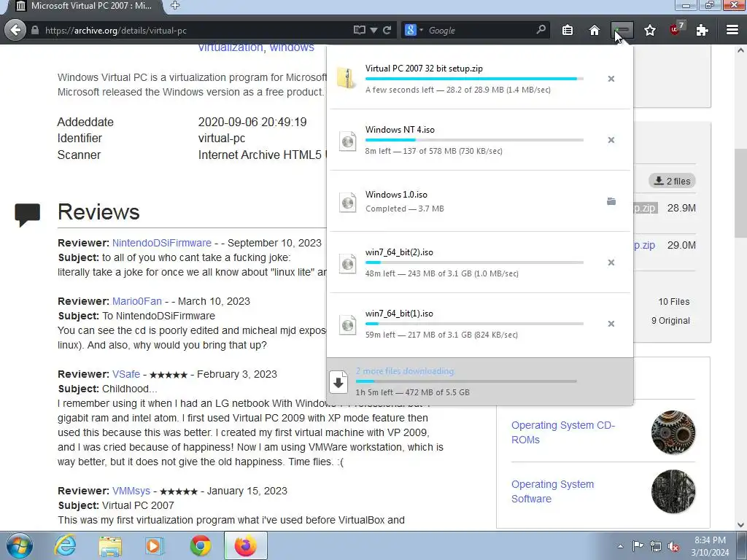Click the search magnifier icon

click(x=541, y=29)
